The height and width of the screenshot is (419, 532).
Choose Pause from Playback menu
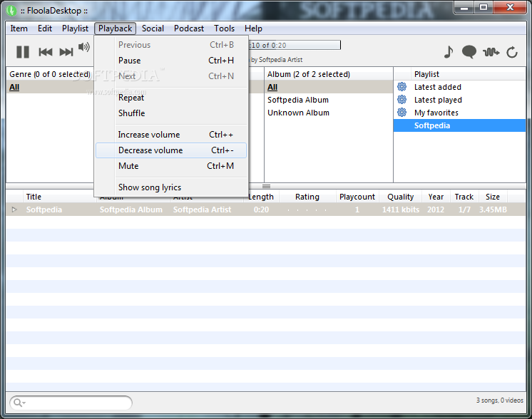point(171,61)
